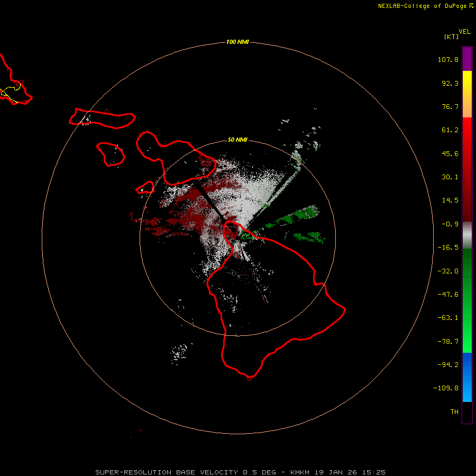Select the 92.3 velocity scale value
Screen dimensions: 476x476
click(x=450, y=83)
